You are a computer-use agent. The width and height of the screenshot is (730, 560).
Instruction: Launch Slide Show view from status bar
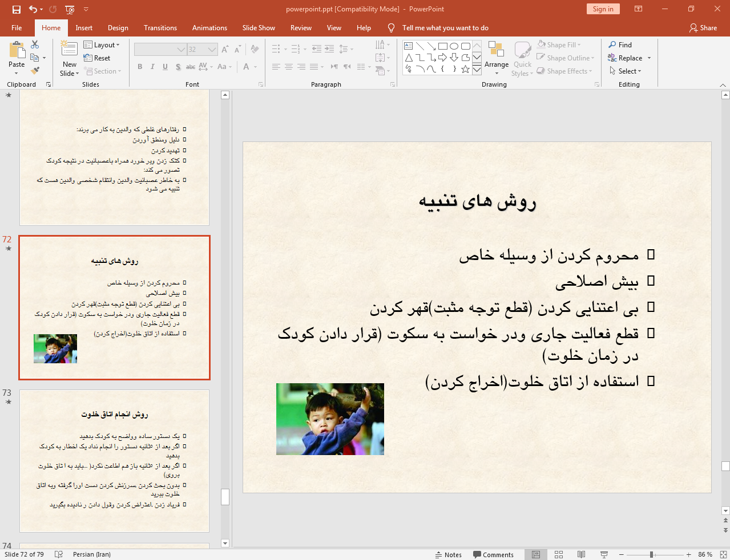[604, 554]
